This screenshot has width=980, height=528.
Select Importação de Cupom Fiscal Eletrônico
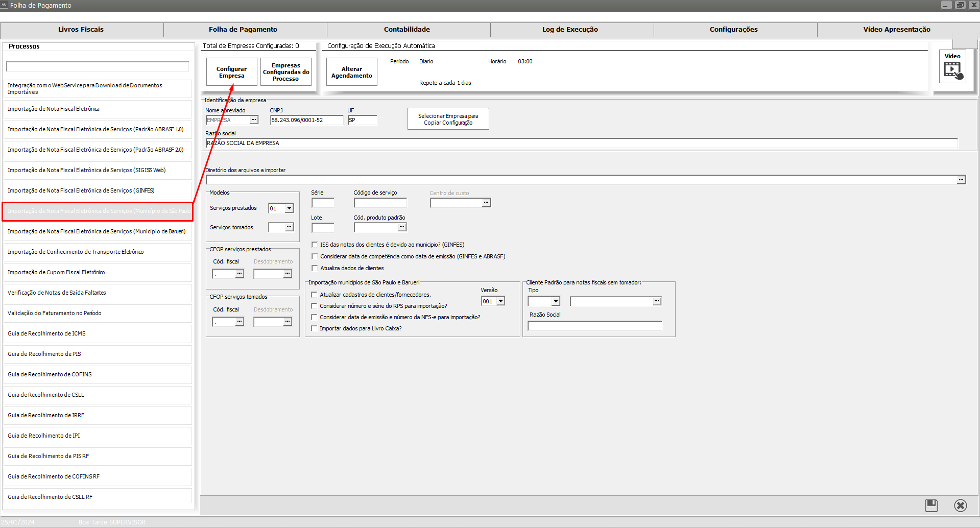98,273
